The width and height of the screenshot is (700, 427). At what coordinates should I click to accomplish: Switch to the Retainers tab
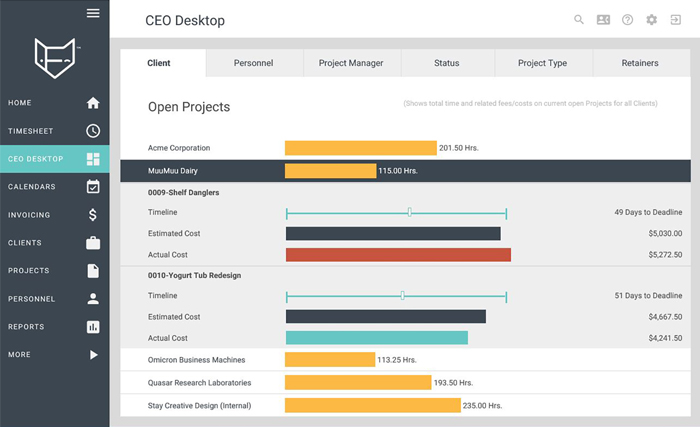click(639, 63)
